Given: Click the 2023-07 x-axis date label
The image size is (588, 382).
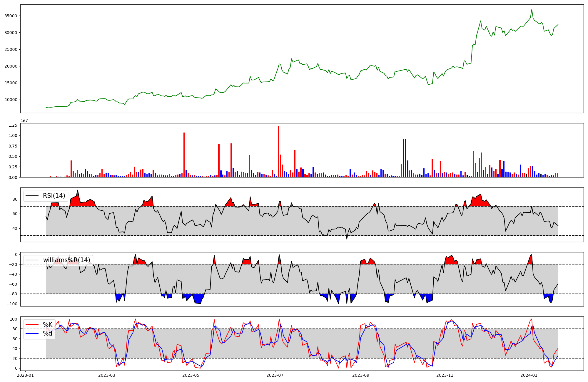Looking at the screenshot, I should 275,375.
